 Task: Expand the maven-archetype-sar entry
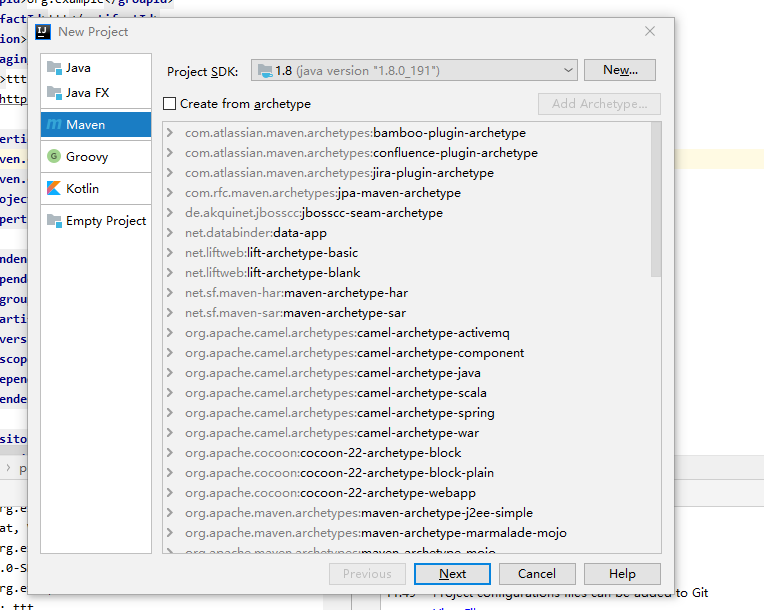tap(170, 312)
